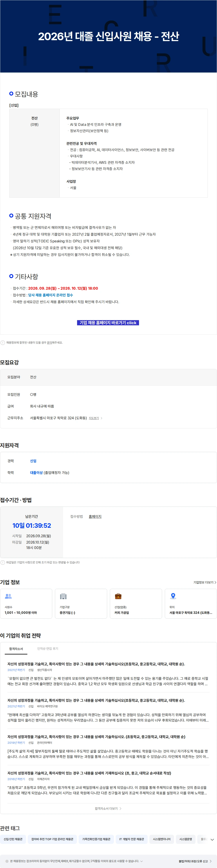This screenshot has height=868, width=217.
Task: Select 가족친화인증기업 채용관 tag
Action: [x=96, y=839]
